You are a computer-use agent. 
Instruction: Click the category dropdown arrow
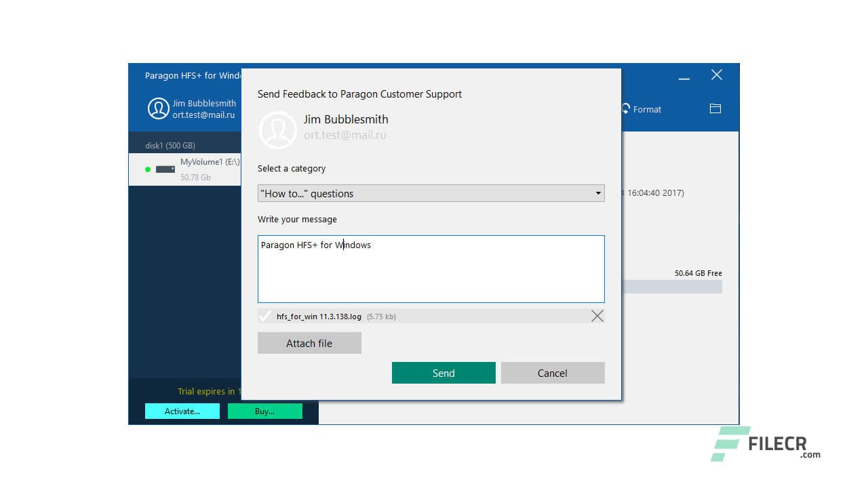coord(598,193)
